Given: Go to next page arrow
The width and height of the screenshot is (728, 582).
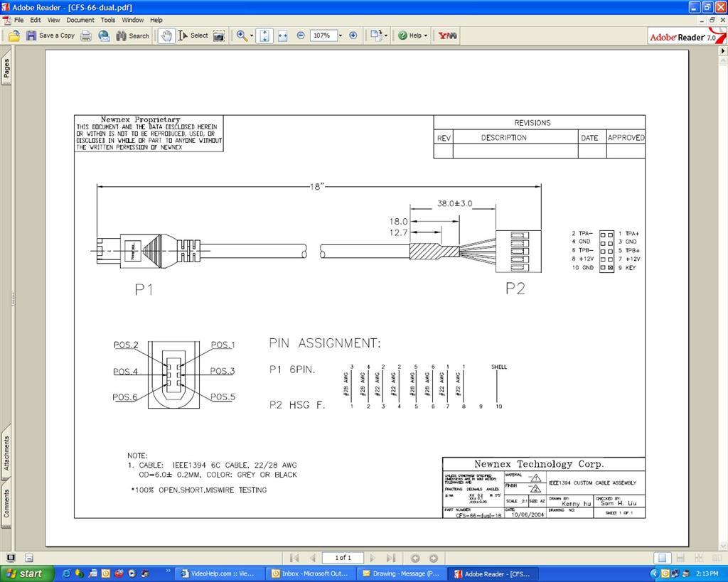Looking at the screenshot, I should (373, 558).
